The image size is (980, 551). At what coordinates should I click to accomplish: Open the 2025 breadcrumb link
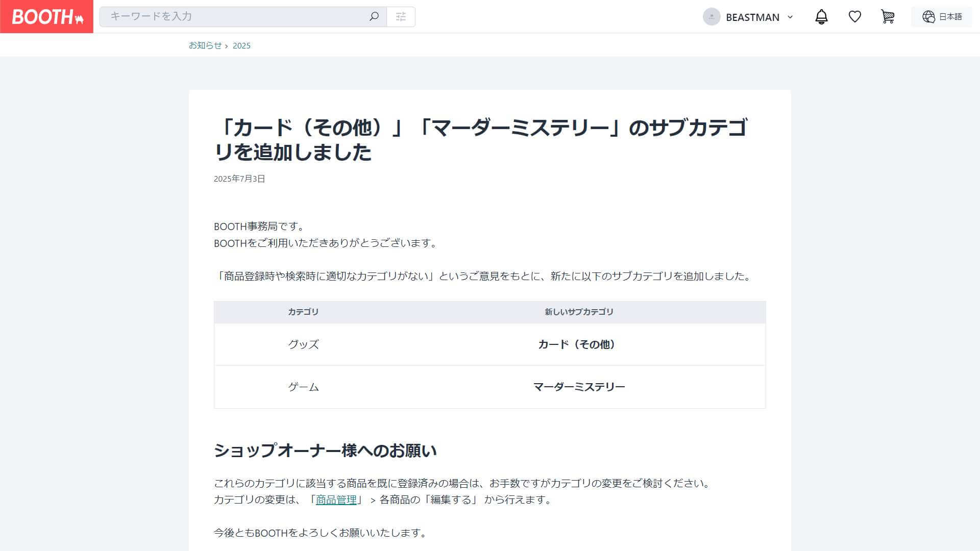tap(241, 45)
